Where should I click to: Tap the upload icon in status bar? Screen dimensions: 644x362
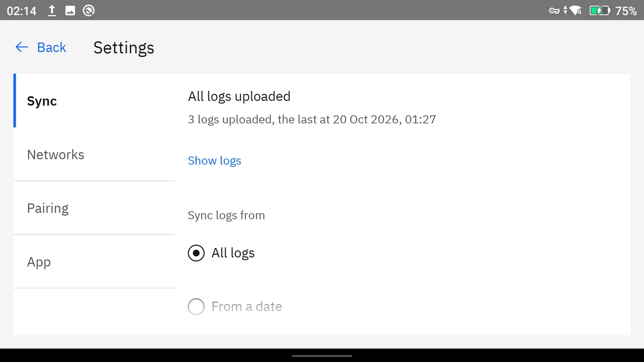(52, 11)
